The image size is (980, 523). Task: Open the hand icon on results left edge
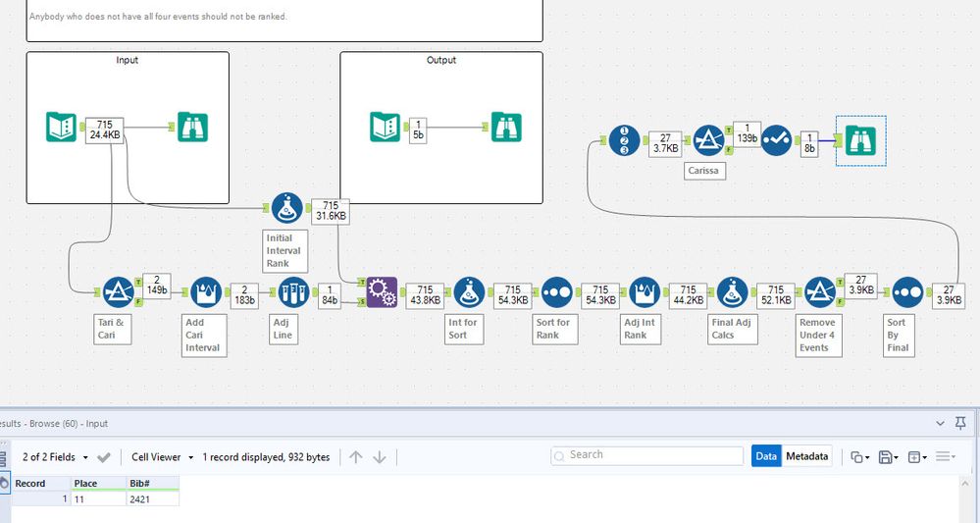[x=4, y=483]
